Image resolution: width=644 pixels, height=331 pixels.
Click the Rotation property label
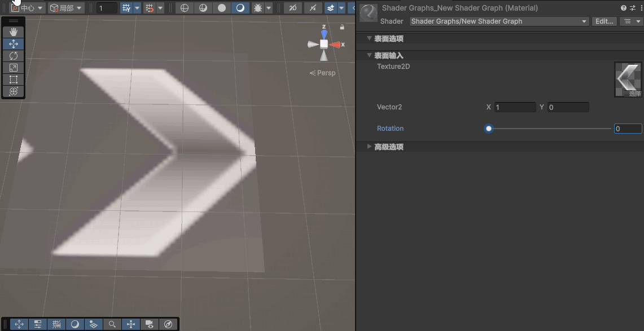point(390,129)
